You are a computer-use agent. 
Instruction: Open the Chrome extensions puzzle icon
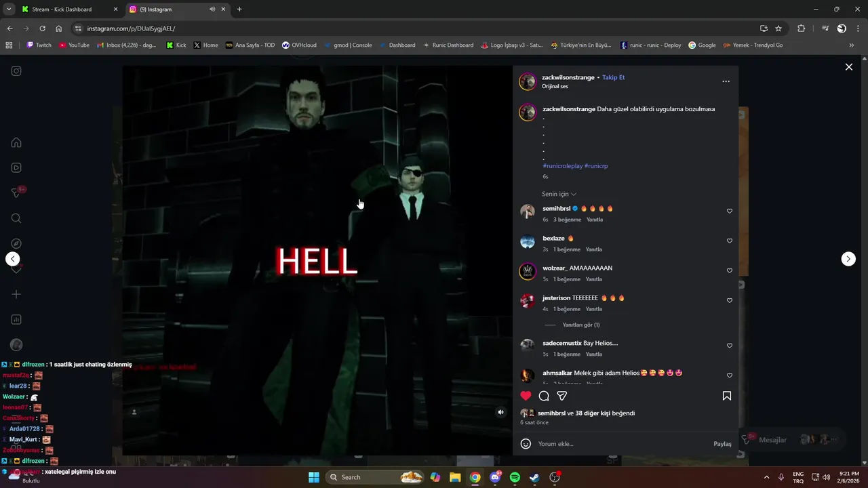point(802,28)
